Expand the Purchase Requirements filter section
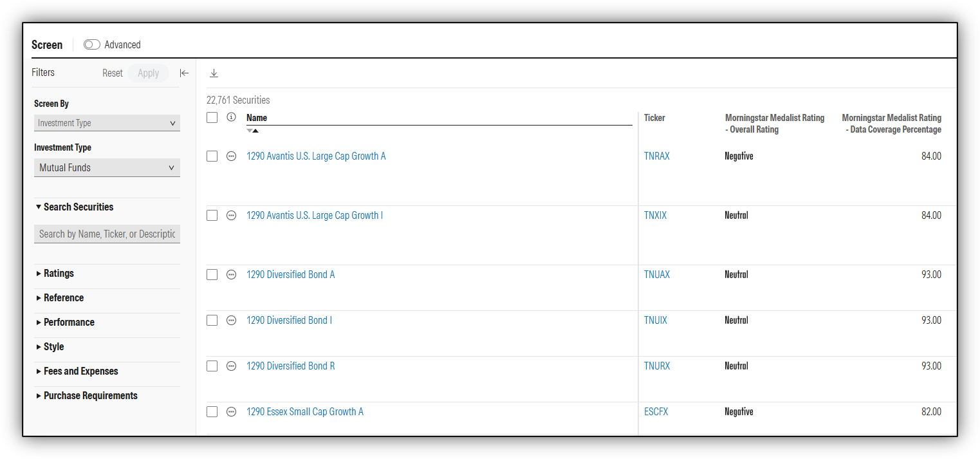 87,395
